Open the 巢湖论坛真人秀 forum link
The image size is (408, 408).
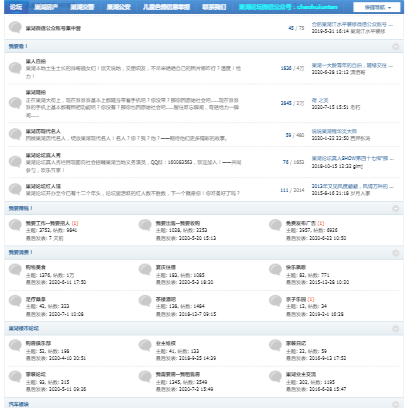pos(43,155)
